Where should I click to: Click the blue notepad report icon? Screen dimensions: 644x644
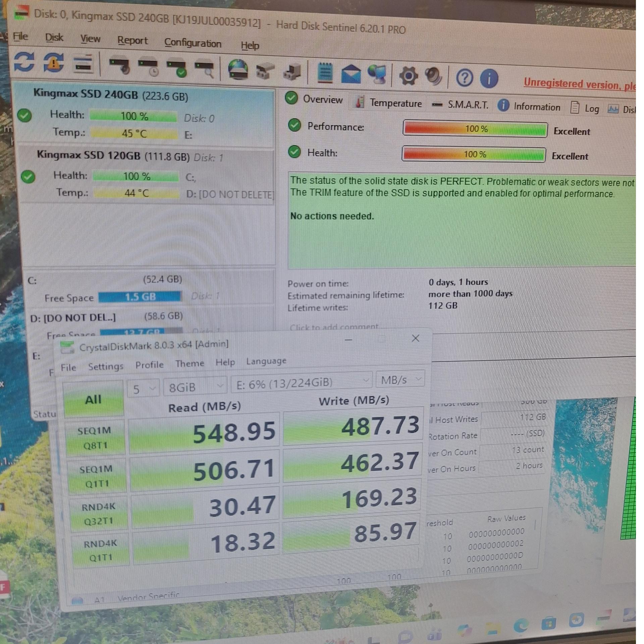pos(325,73)
